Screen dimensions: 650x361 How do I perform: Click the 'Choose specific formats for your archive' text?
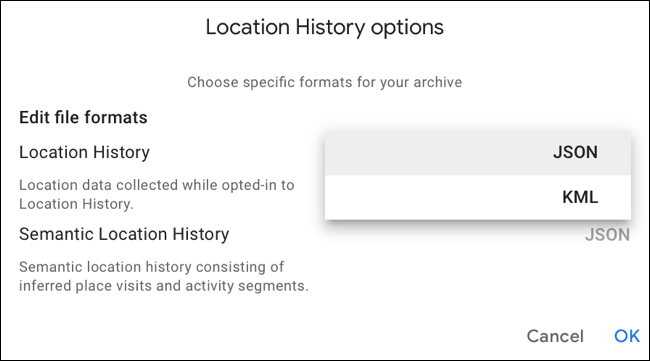pyautogui.click(x=325, y=82)
